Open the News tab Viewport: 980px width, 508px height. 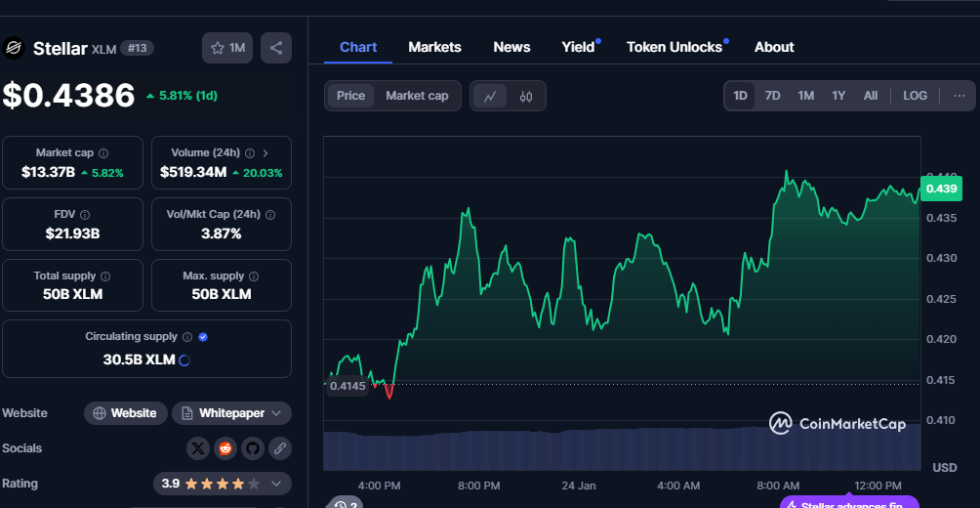click(x=511, y=47)
